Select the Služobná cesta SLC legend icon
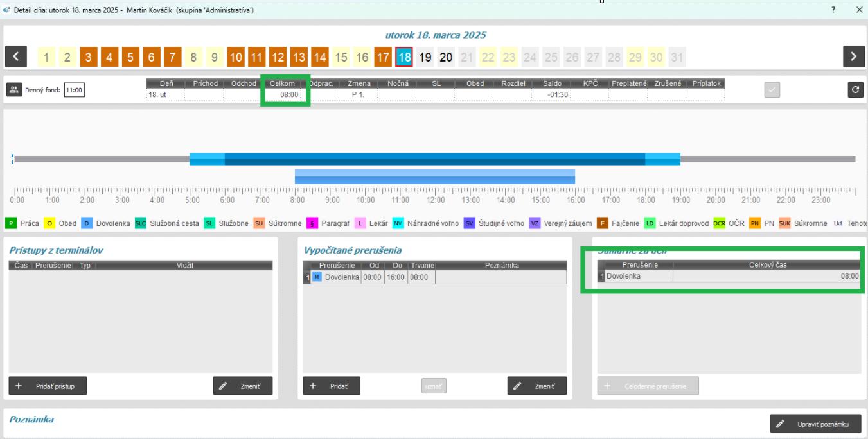This screenshot has width=868, height=439. pos(141,223)
